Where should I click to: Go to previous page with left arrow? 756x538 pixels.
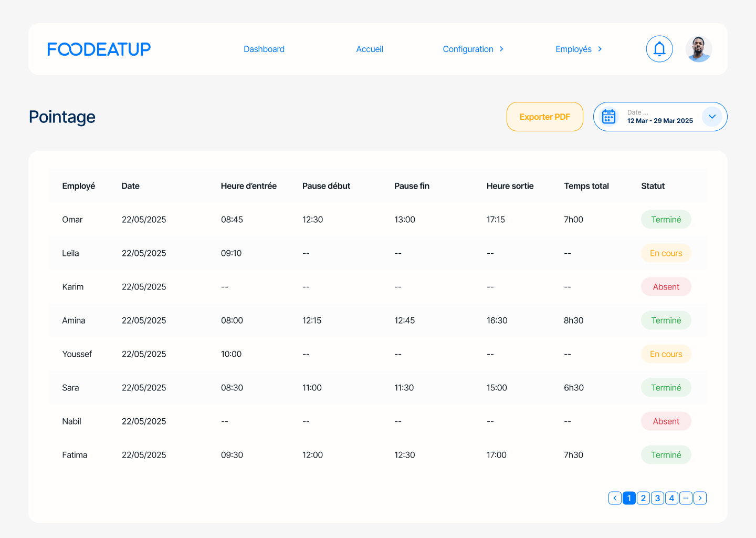point(615,498)
